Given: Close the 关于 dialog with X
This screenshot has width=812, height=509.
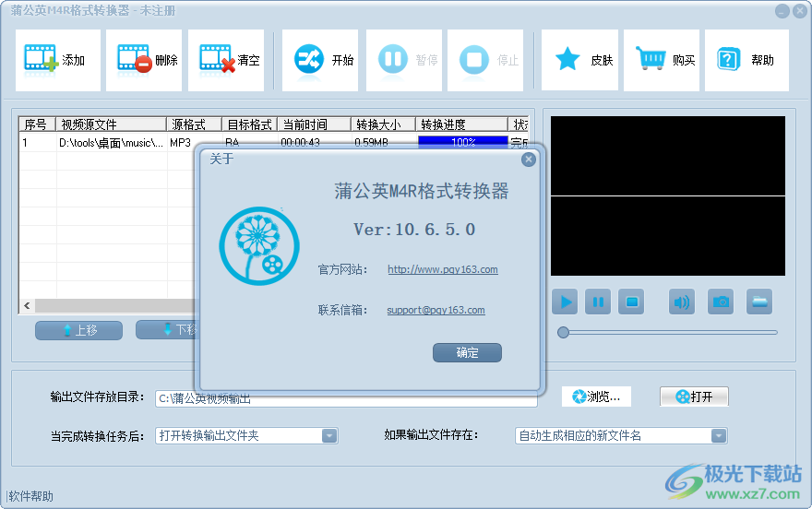Looking at the screenshot, I should click(528, 160).
